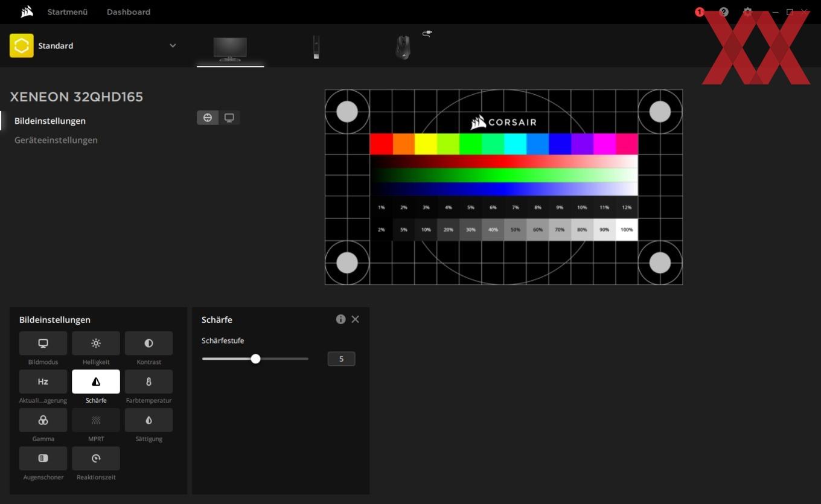Switch to the globe view toggle
Screen dimensions: 821x504
click(208, 118)
